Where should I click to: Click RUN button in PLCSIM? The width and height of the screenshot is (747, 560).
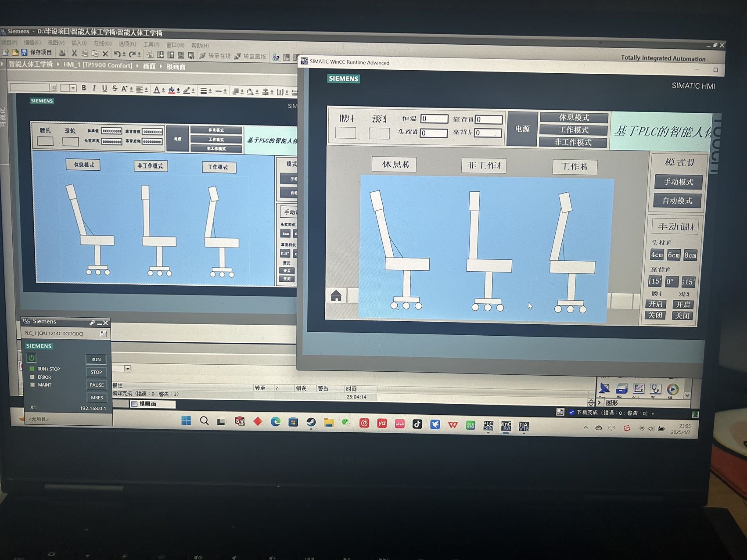click(x=96, y=359)
